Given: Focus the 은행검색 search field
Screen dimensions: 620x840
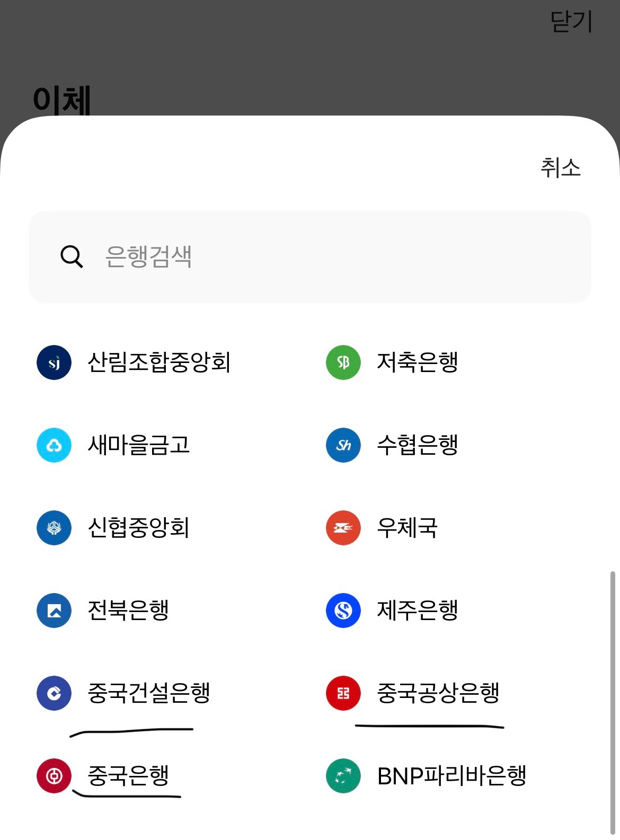Looking at the screenshot, I should tap(310, 257).
